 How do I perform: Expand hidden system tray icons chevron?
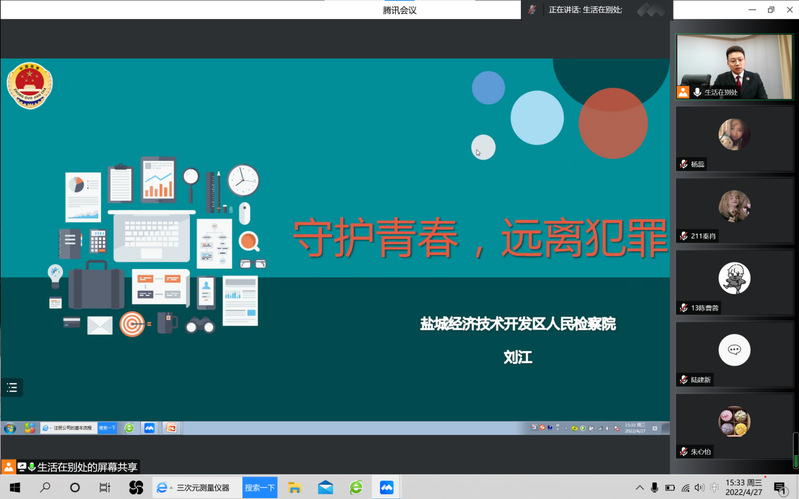[638, 488]
